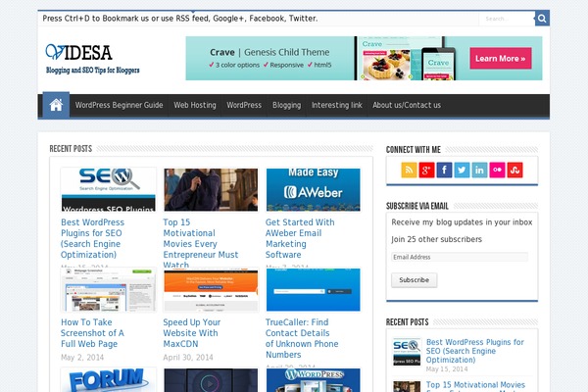Focus the Email Address field

[460, 257]
